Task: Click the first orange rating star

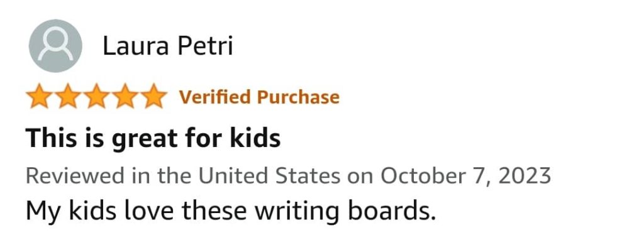Action: 40,96
